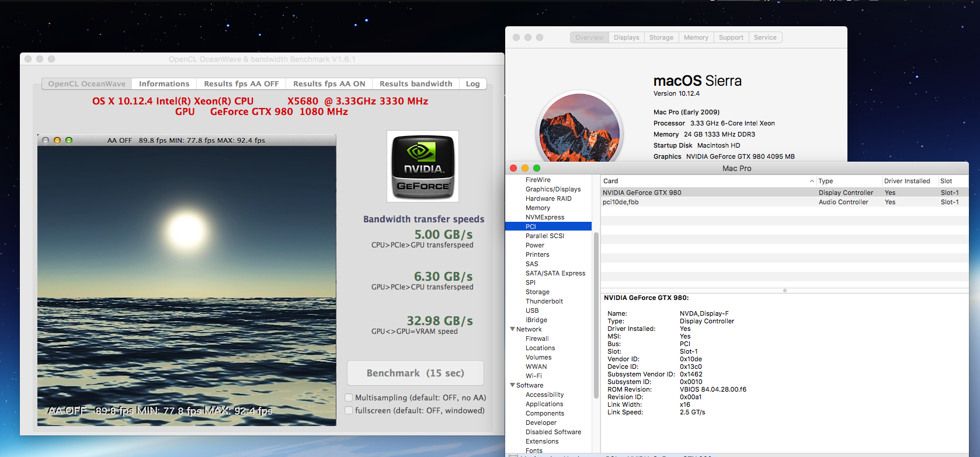Enable the Multisampling checkbox
This screenshot has width=980, height=457.
click(x=349, y=397)
